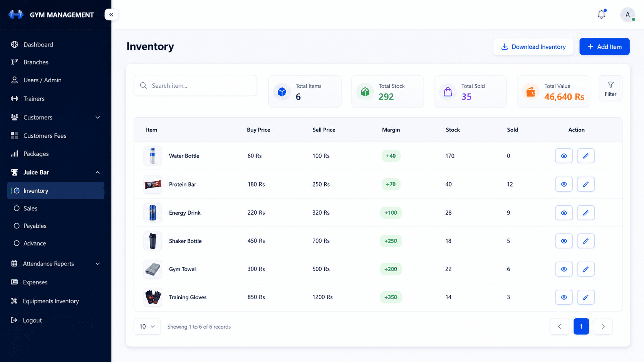Click the Add Item button
This screenshot has height=362, width=644.
[x=604, y=47]
